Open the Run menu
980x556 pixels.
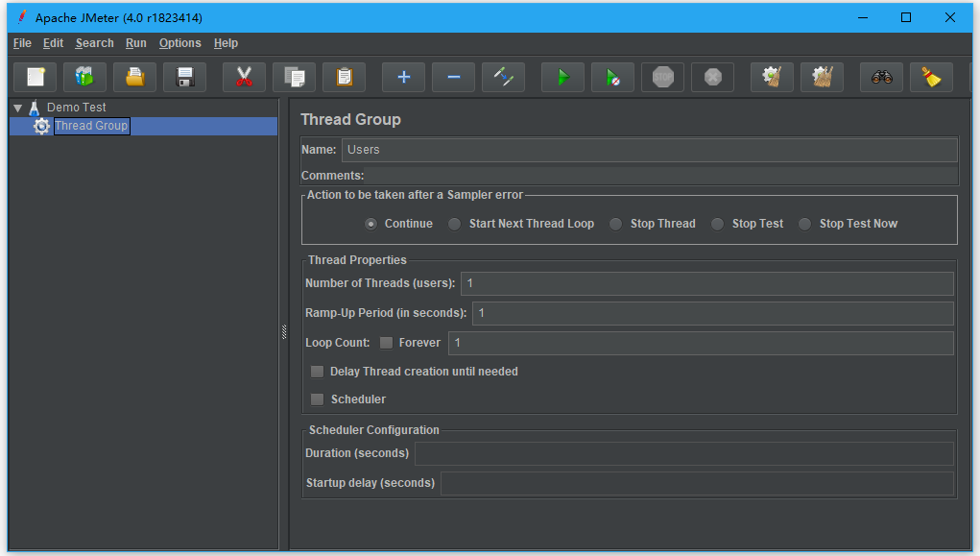[x=135, y=43]
